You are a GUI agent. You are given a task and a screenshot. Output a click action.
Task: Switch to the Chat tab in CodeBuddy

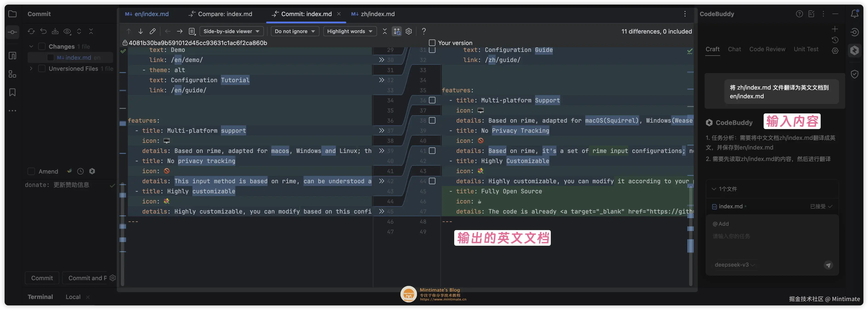click(x=735, y=49)
